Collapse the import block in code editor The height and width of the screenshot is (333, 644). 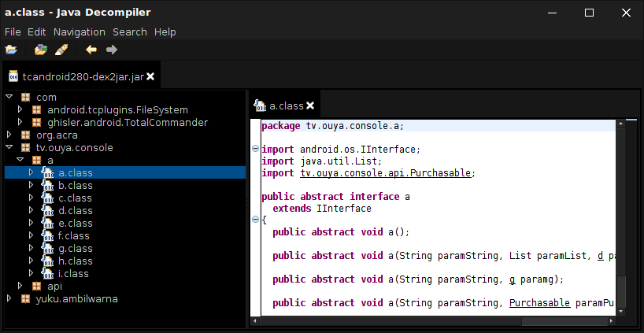[255, 150]
